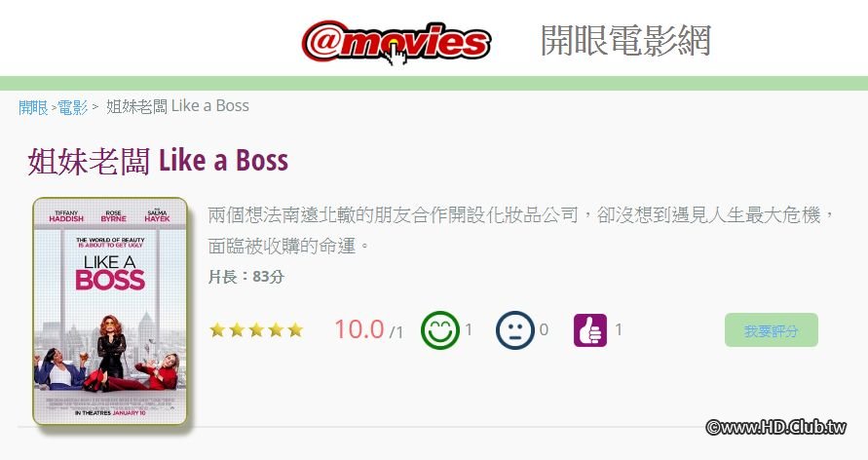This screenshot has width=868, height=460.
Task: Click the fifth gold rating star
Action: point(295,330)
